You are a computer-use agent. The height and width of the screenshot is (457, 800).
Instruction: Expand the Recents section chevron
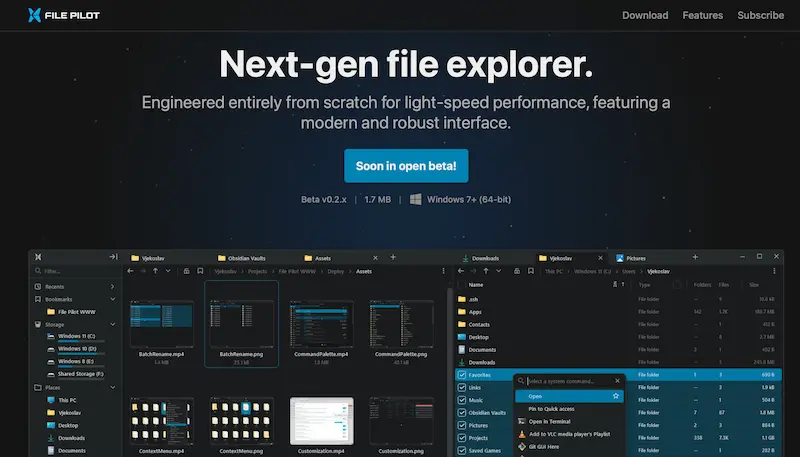[113, 287]
